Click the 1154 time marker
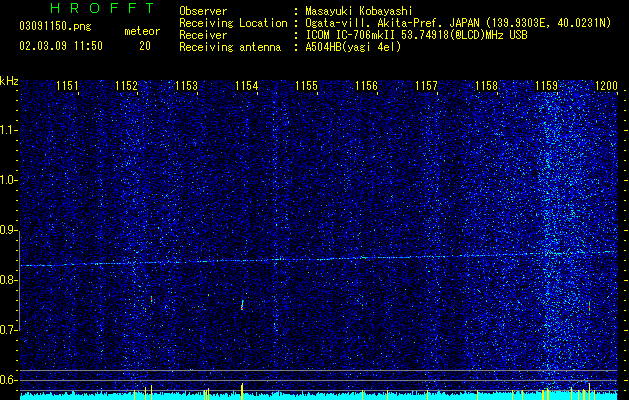 (247, 85)
